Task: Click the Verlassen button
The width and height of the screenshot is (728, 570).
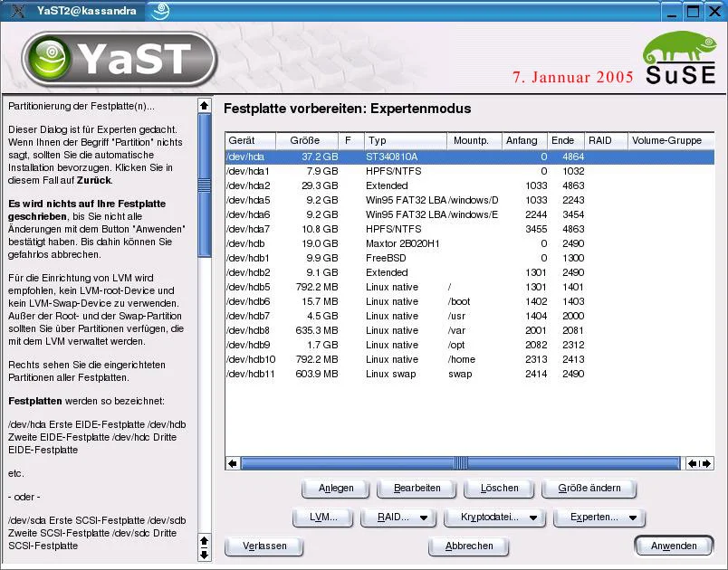Action: (264, 546)
